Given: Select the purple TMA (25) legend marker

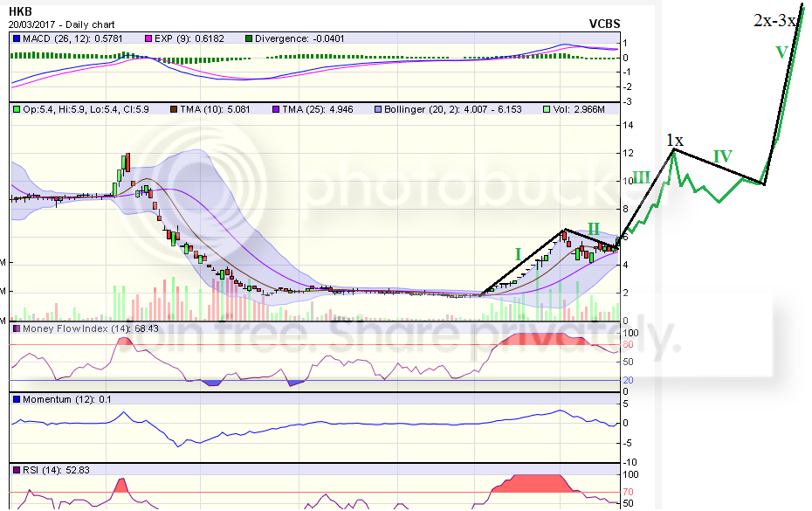Looking at the screenshot, I should coord(276,108).
